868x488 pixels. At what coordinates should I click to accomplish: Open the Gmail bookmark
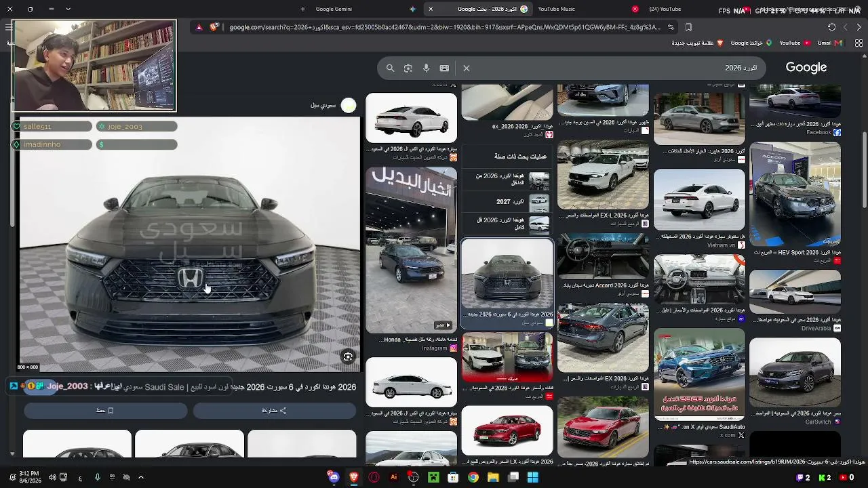coord(829,43)
